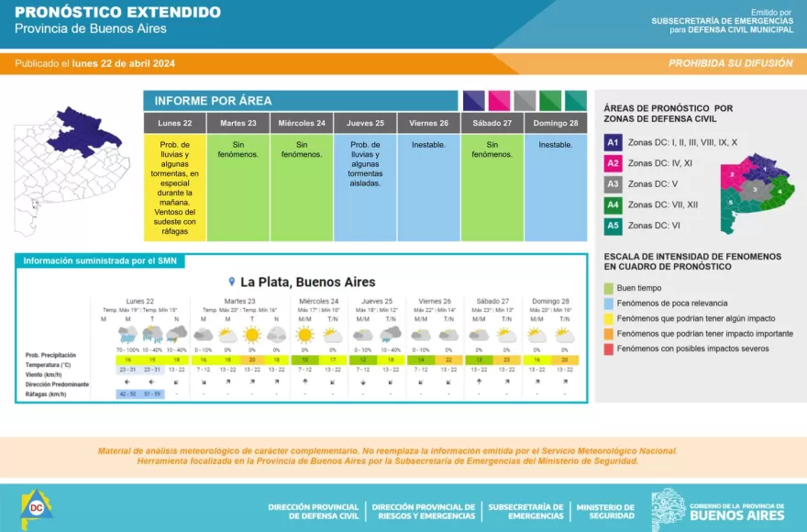Screen dimensions: 807x532
Task: Click 'Ministerio de Seguridad' in the footer
Action: [x=605, y=512]
